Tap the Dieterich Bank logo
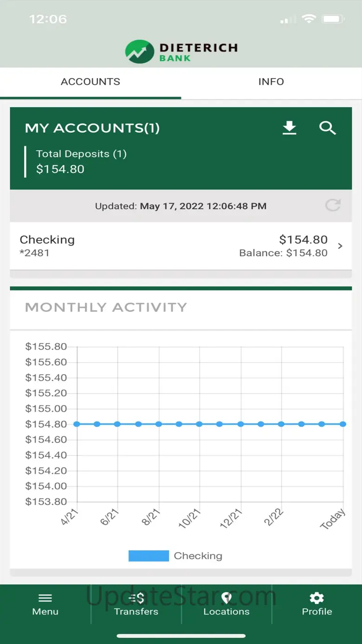 (x=181, y=52)
